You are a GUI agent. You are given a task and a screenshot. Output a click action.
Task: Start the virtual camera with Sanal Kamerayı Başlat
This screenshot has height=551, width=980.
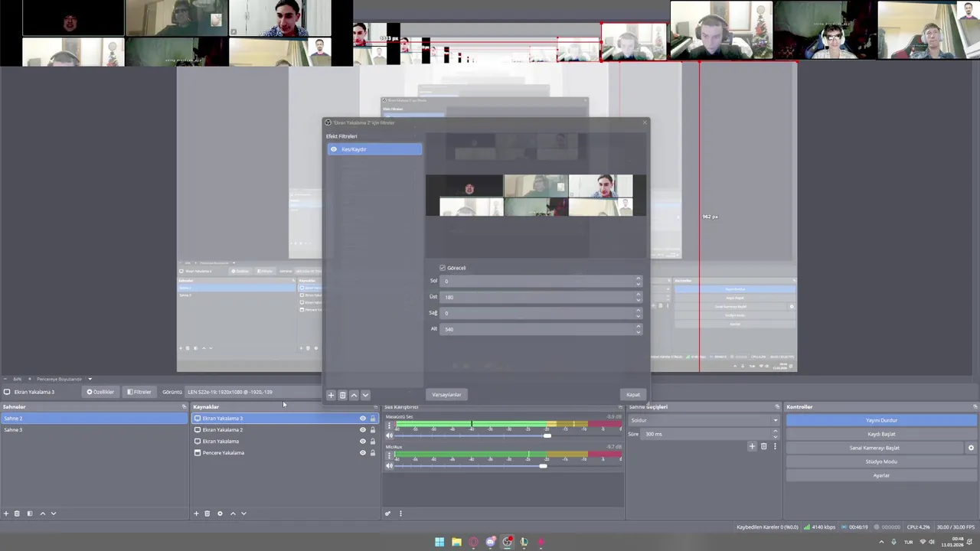click(x=874, y=448)
